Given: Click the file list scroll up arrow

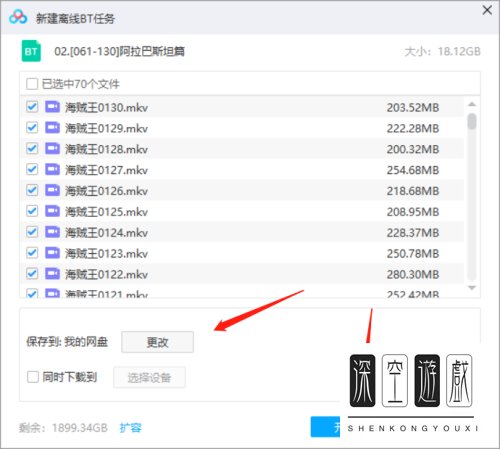Looking at the screenshot, I should 472,104.
